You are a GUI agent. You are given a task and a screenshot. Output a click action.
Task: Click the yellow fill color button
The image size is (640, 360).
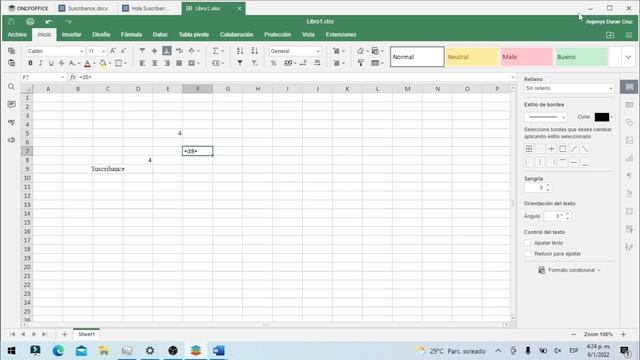tap(103, 63)
